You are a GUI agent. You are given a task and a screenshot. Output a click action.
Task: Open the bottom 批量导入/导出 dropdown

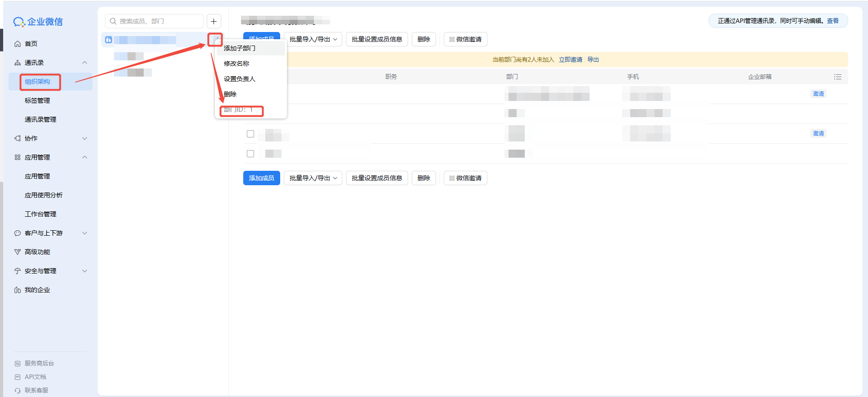coord(313,178)
